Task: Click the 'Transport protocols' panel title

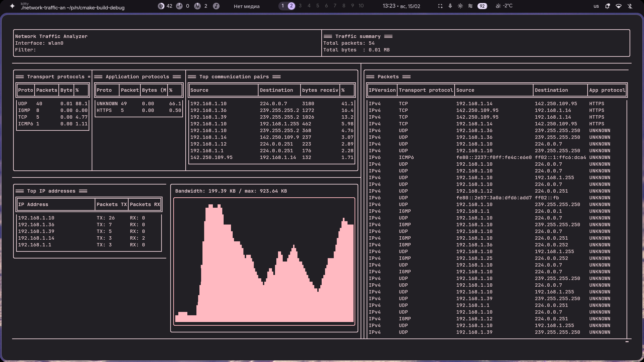Action: pyautogui.click(x=56, y=77)
